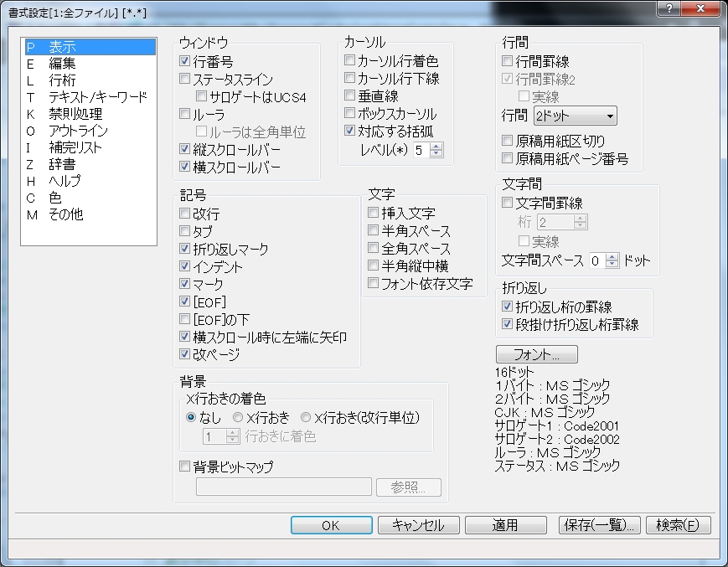The height and width of the screenshot is (567, 728).
Task: Select the X行おき radio button
Action: point(239,417)
